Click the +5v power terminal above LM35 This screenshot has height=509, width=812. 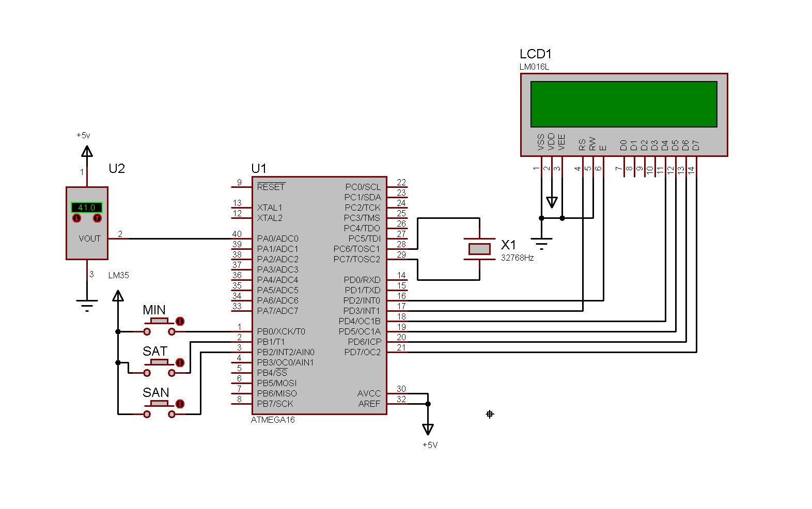(x=87, y=151)
